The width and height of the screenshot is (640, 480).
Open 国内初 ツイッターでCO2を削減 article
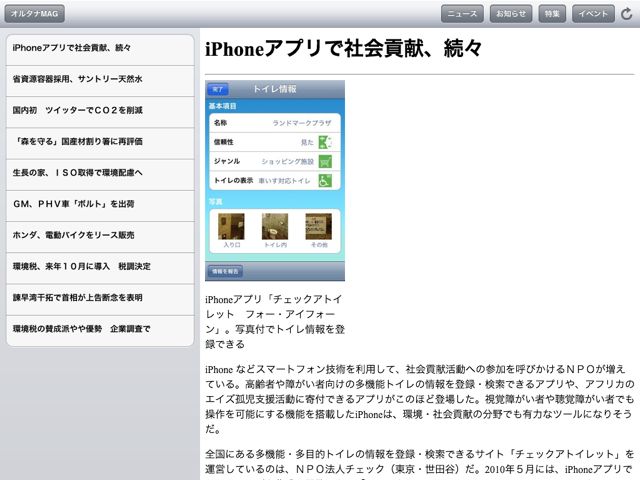100,112
